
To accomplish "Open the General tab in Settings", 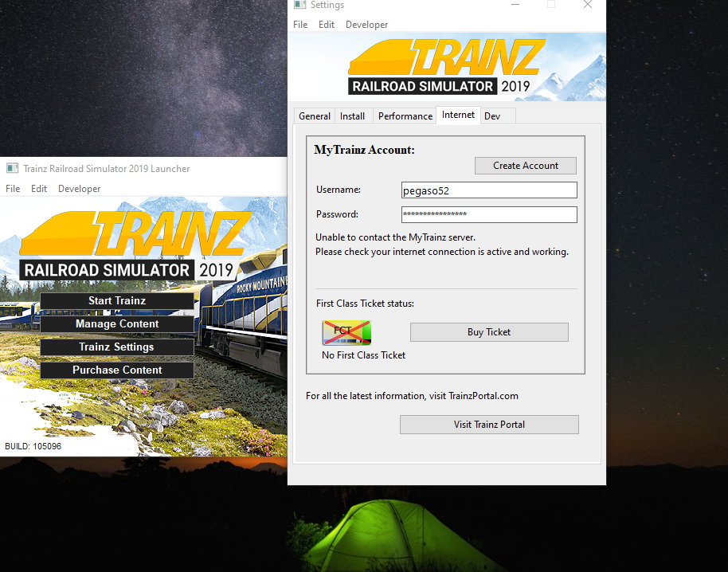I will coord(315,116).
